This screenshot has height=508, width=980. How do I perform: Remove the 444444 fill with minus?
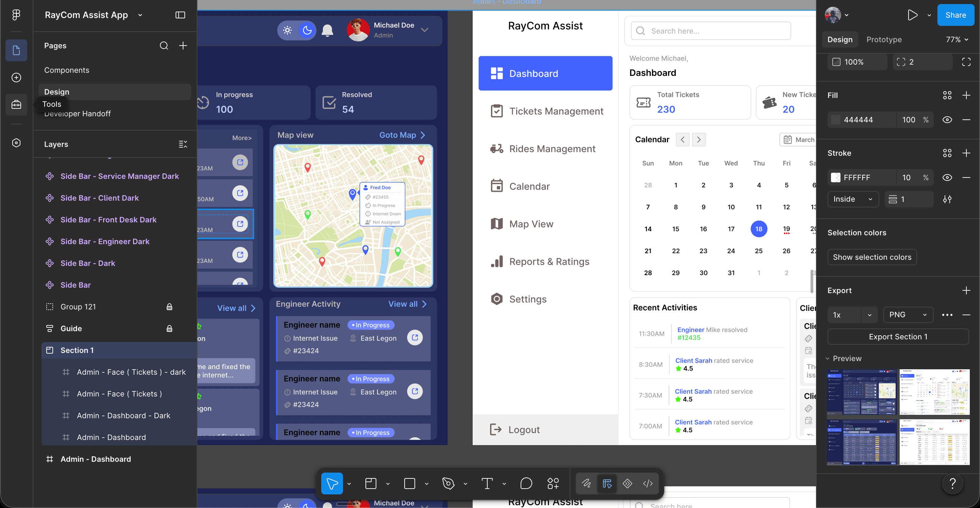(966, 120)
